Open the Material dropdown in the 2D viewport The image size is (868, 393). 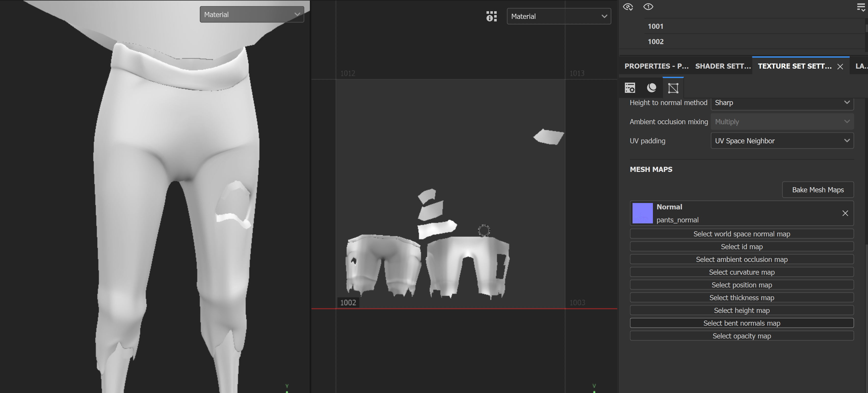point(559,16)
